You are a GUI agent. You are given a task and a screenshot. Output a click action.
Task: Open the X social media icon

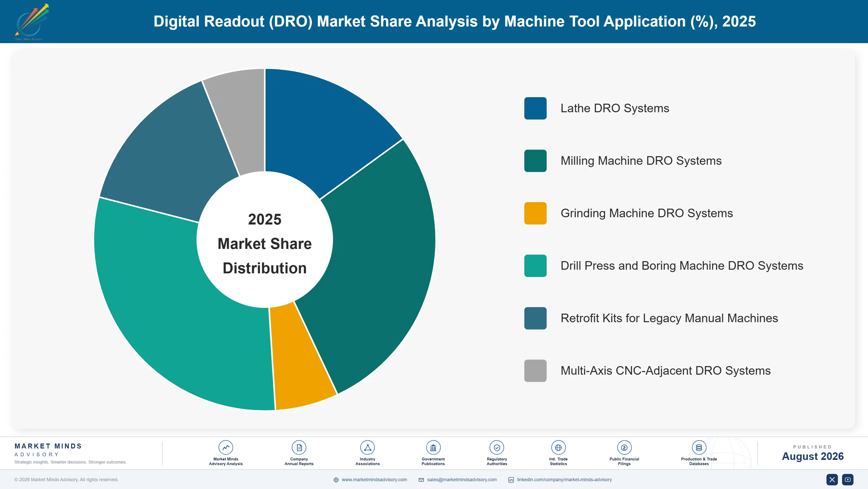pos(832,480)
